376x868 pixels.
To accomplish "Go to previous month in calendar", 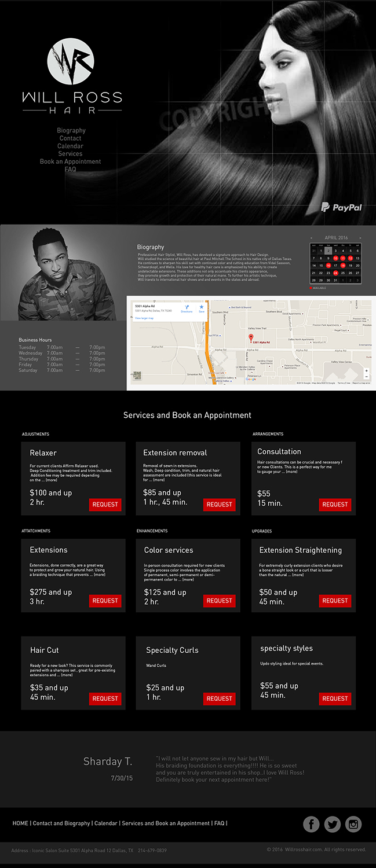I will pos(311,238).
